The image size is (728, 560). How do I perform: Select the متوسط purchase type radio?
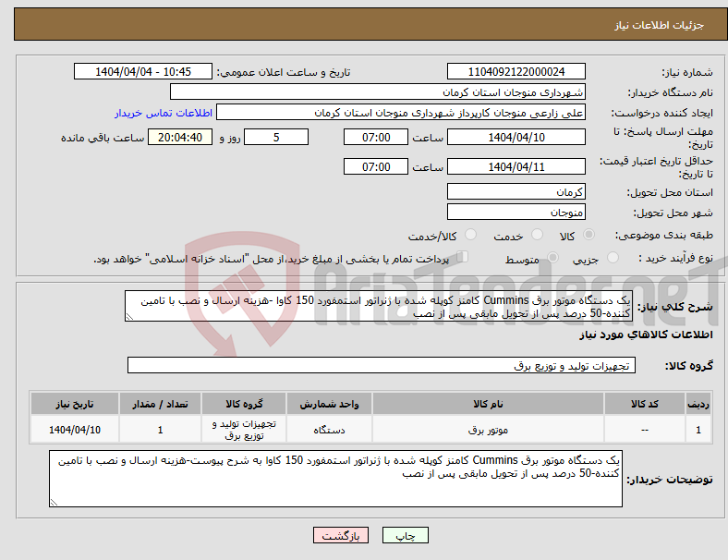(x=553, y=258)
